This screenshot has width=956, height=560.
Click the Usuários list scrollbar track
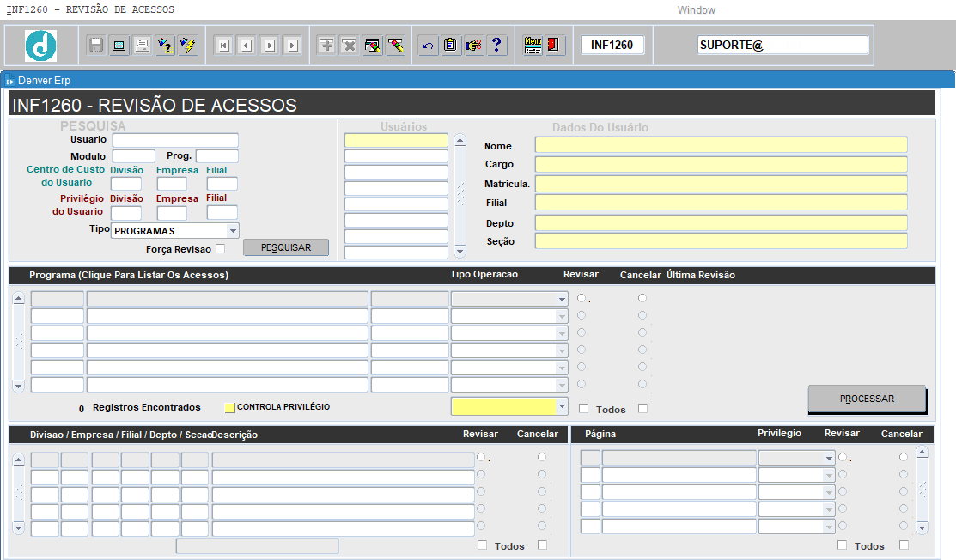(x=460, y=195)
